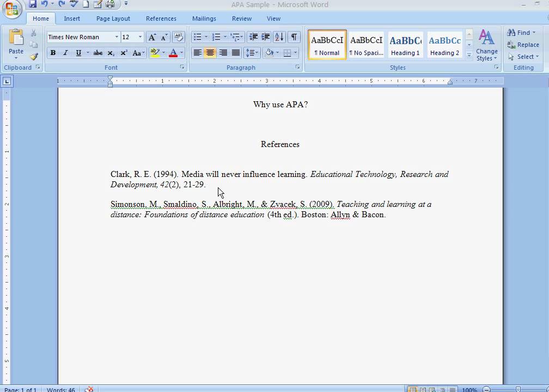
Task: Click the Words: 46 status bar counter
Action: pos(61,390)
